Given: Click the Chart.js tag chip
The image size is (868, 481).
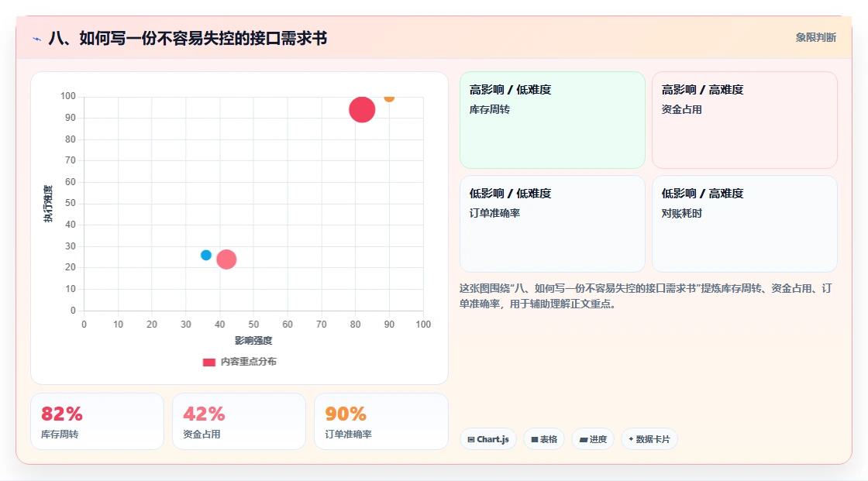Looking at the screenshot, I should point(488,439).
